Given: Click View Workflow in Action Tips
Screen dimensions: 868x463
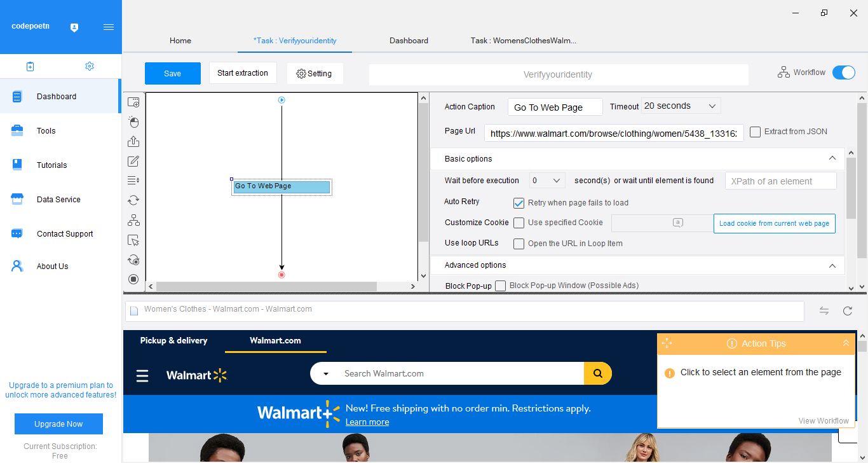Looking at the screenshot, I should click(824, 420).
